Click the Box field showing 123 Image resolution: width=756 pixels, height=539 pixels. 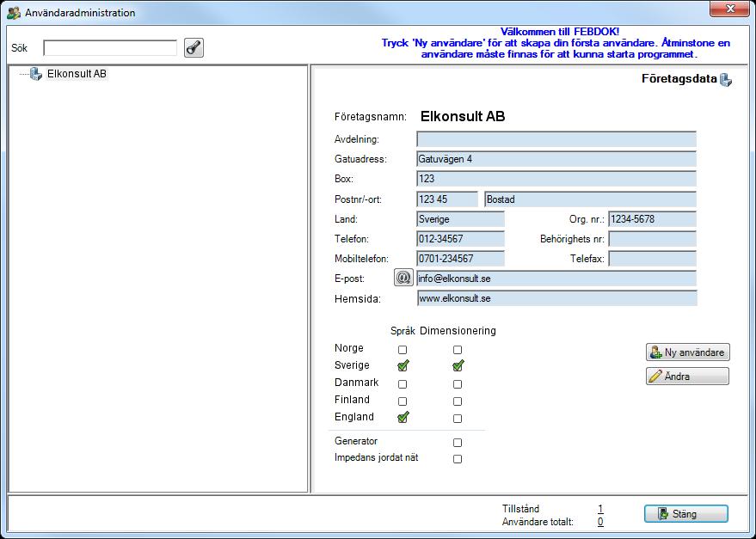click(556, 179)
